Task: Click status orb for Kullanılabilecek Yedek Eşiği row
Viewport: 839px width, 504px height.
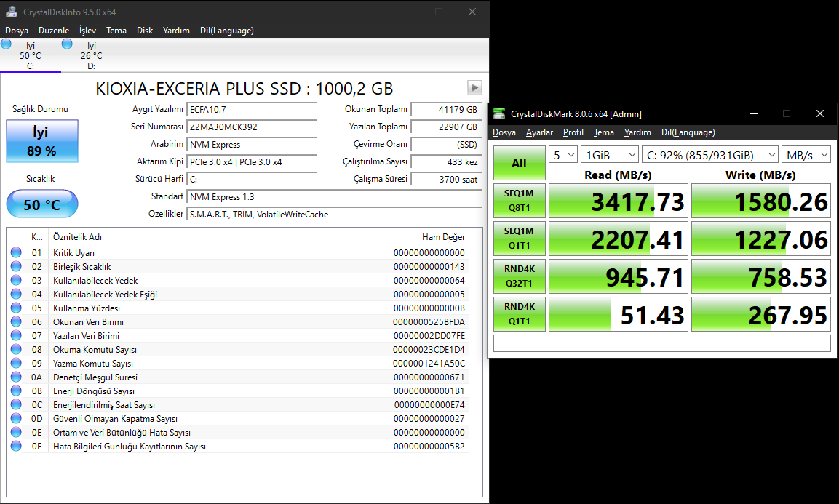Action: point(16,295)
